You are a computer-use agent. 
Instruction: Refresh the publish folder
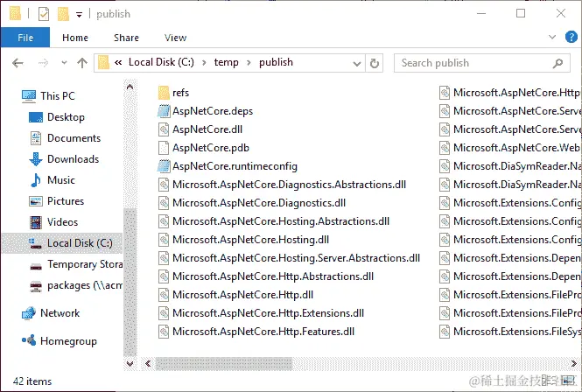[x=375, y=64]
